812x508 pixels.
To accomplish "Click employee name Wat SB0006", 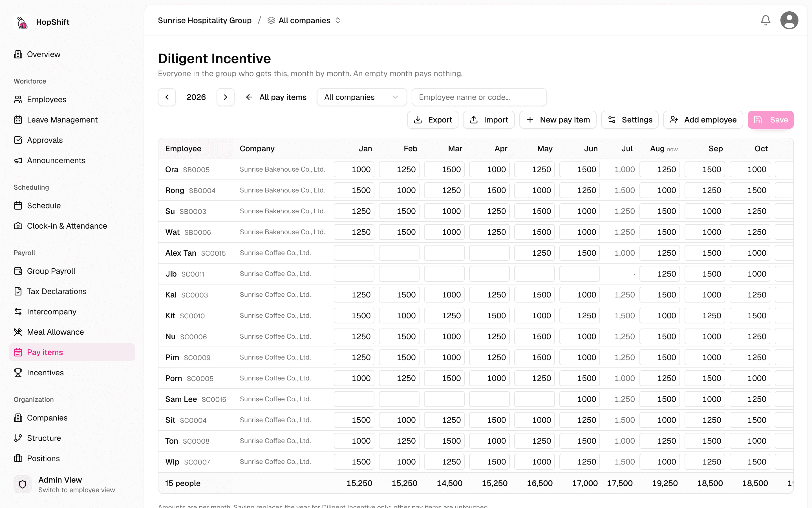I will coord(188,232).
